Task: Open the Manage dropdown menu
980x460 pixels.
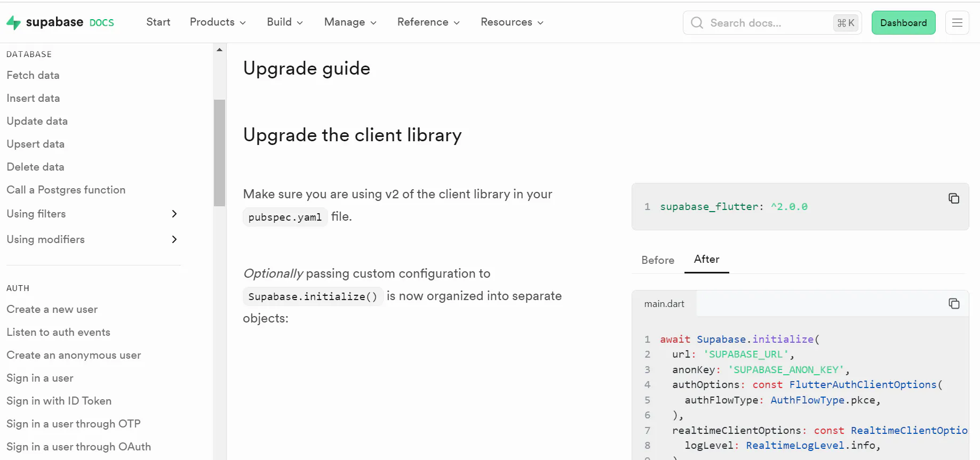Action: coord(350,22)
